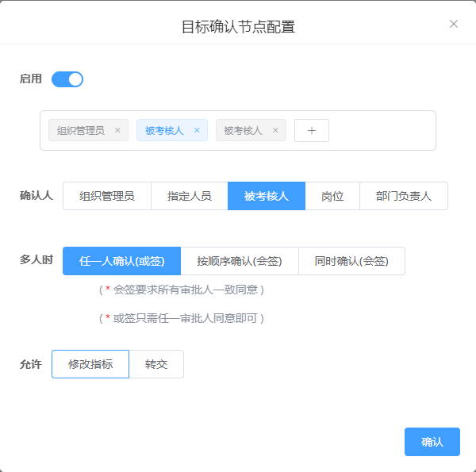Select the gray 被考核人 node tag
The width and height of the screenshot is (476, 472).
[243, 131]
